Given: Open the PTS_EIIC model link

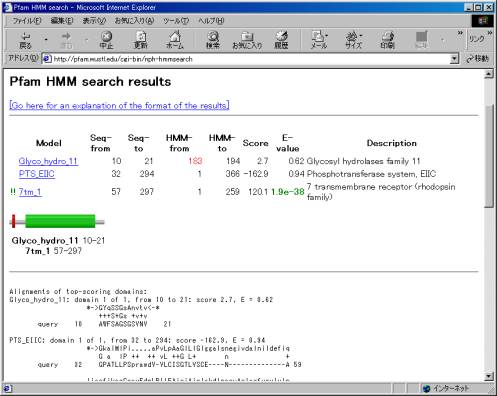Looking at the screenshot, I should [x=37, y=174].
